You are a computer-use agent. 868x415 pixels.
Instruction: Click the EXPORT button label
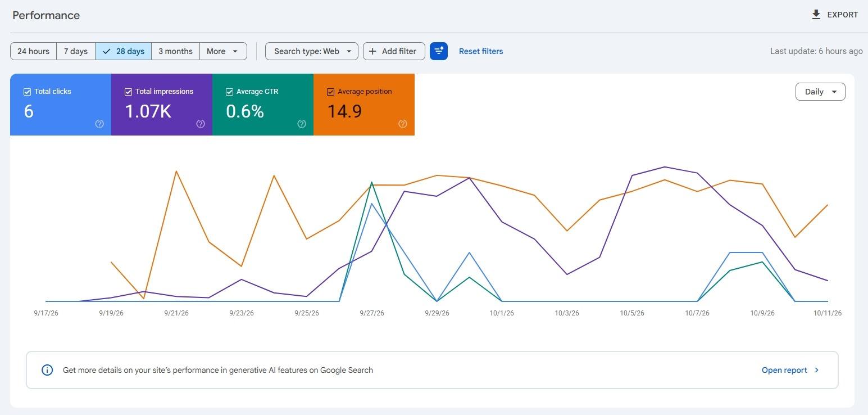(843, 15)
